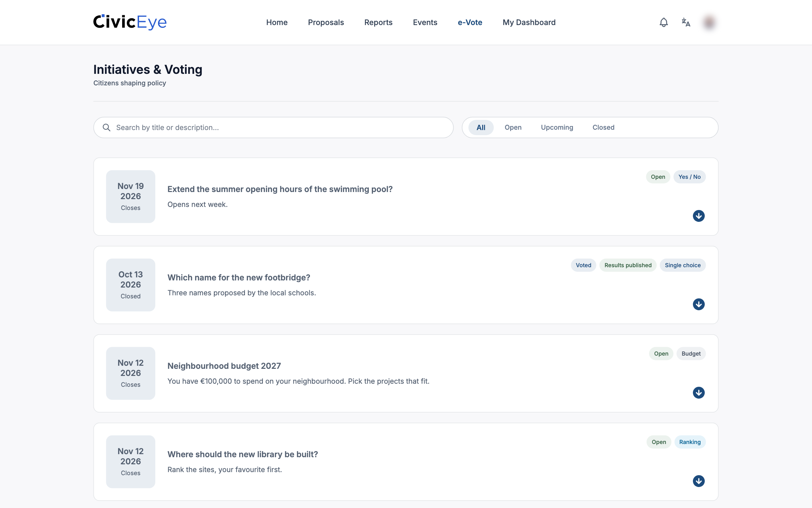Open the Neighbourhood budget 2027 title
Viewport: 812px width, 508px height.
(224, 366)
